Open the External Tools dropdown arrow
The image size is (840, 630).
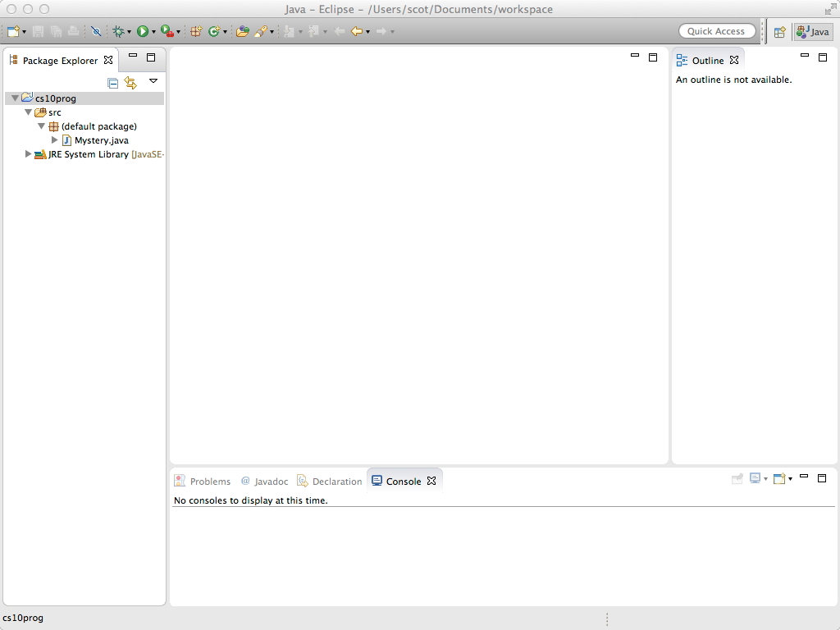pos(178,32)
